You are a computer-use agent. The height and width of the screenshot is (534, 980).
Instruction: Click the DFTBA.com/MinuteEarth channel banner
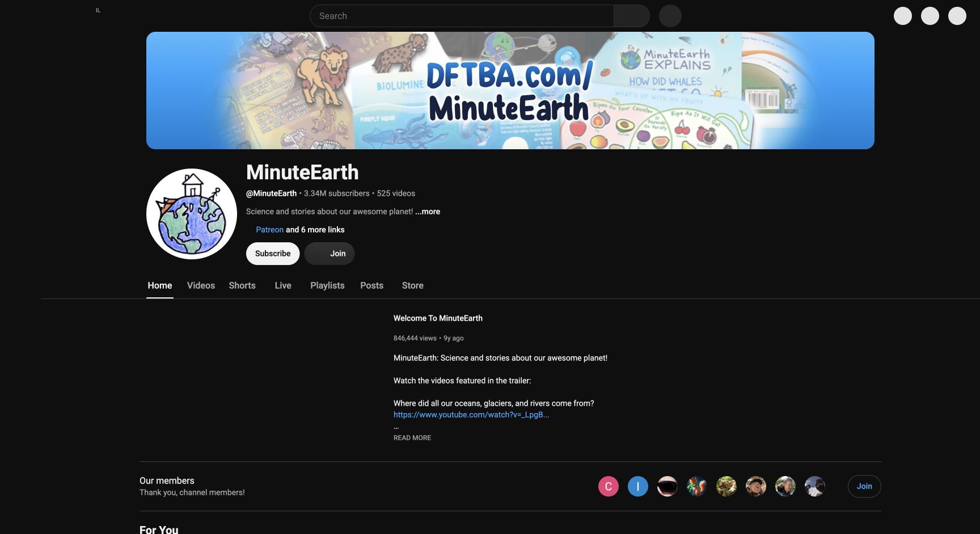[x=510, y=91]
